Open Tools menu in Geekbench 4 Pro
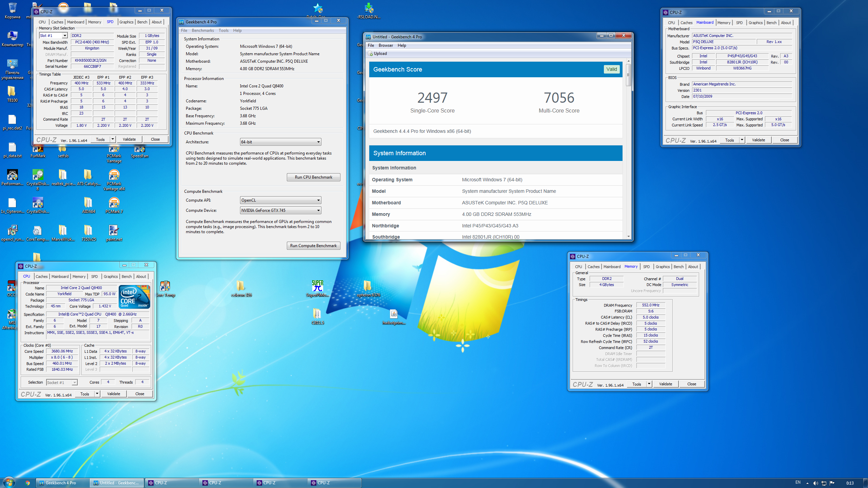This screenshot has width=868, height=488. (x=223, y=30)
